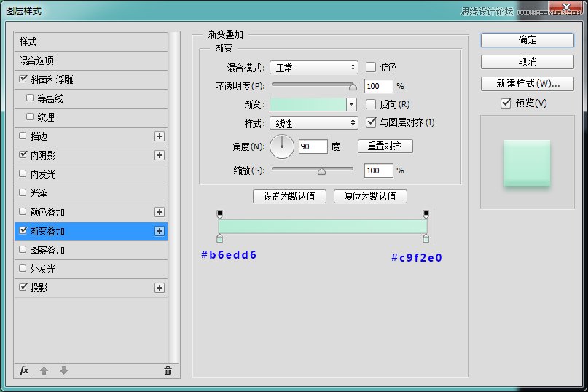Toggle 斜面和浮雕 checkbox
The image size is (588, 392).
tap(23, 79)
